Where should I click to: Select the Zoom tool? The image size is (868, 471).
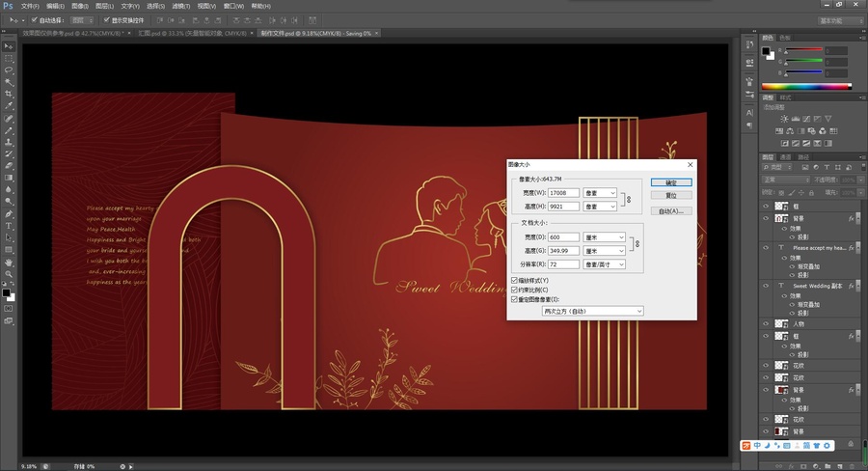point(9,274)
